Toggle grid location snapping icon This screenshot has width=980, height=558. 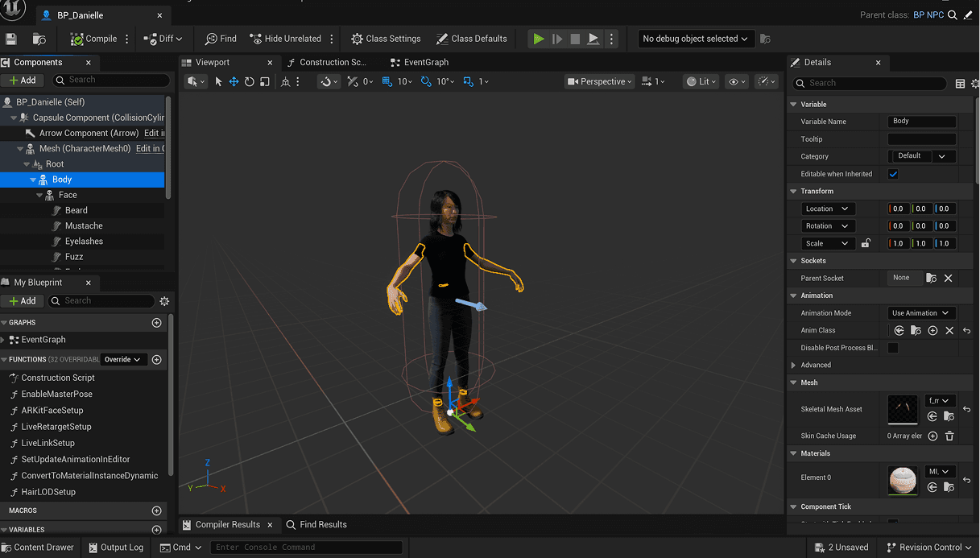pos(387,81)
